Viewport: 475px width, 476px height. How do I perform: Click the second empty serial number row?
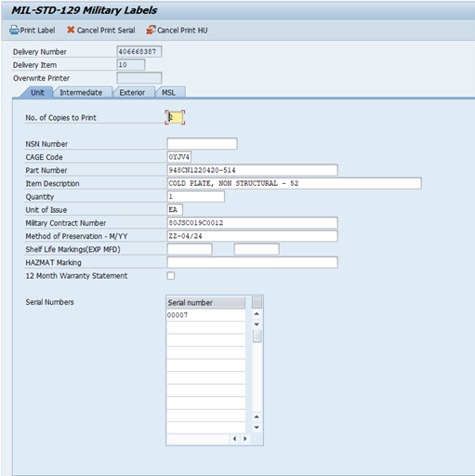(205, 340)
